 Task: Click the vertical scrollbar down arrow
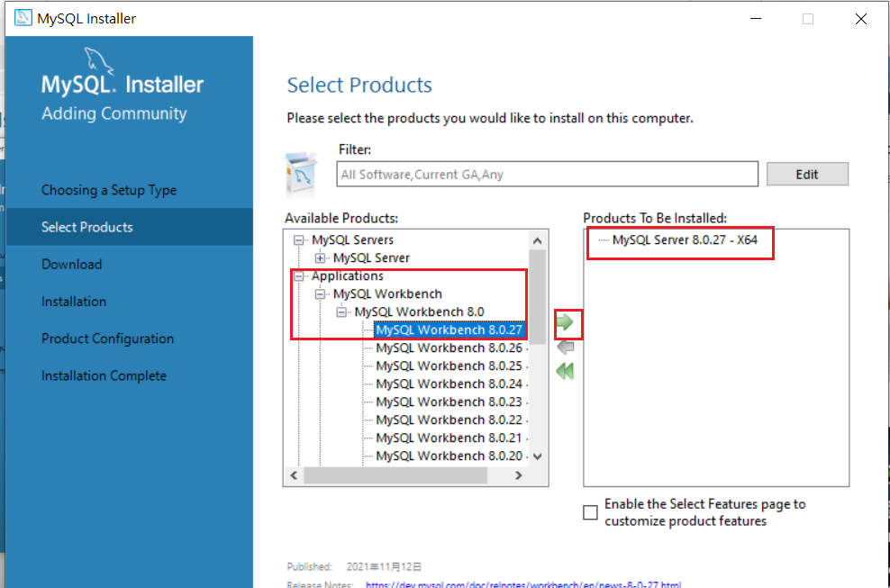[x=538, y=457]
